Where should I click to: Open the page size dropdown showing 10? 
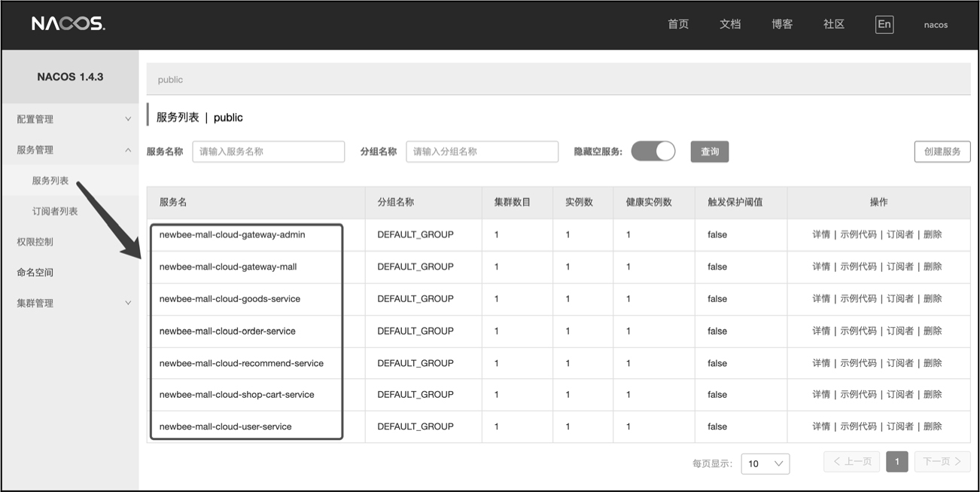point(765,463)
